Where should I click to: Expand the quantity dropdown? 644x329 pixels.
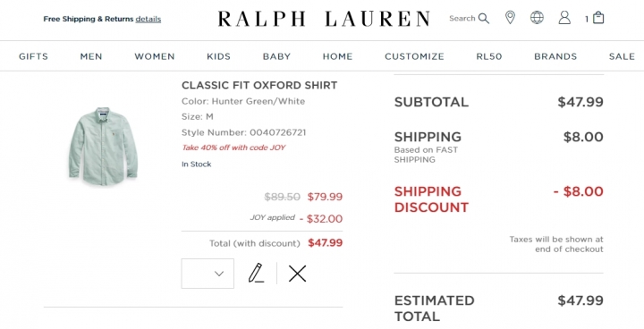[x=208, y=274]
